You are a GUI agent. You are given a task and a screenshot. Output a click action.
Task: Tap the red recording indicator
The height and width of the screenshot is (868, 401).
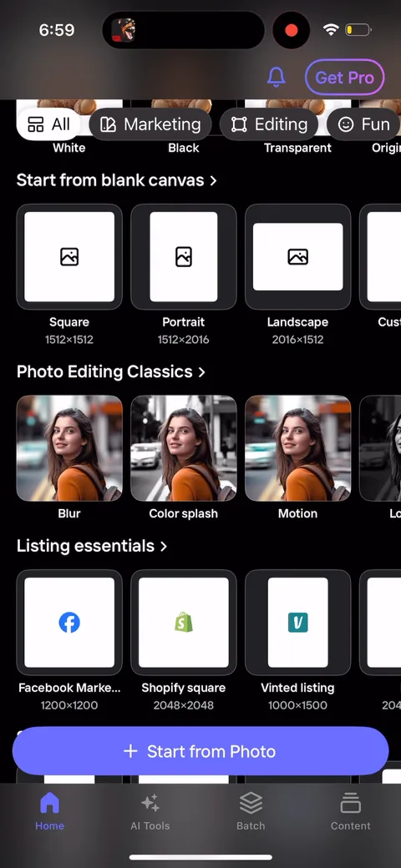click(292, 30)
